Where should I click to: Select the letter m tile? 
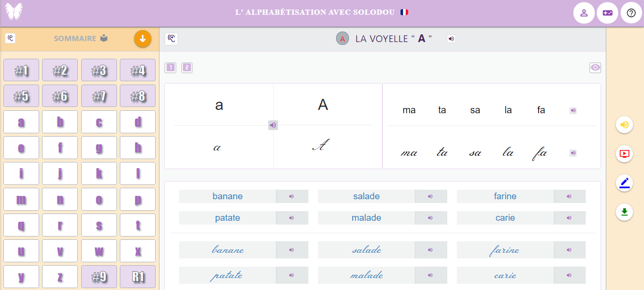pos(21,199)
